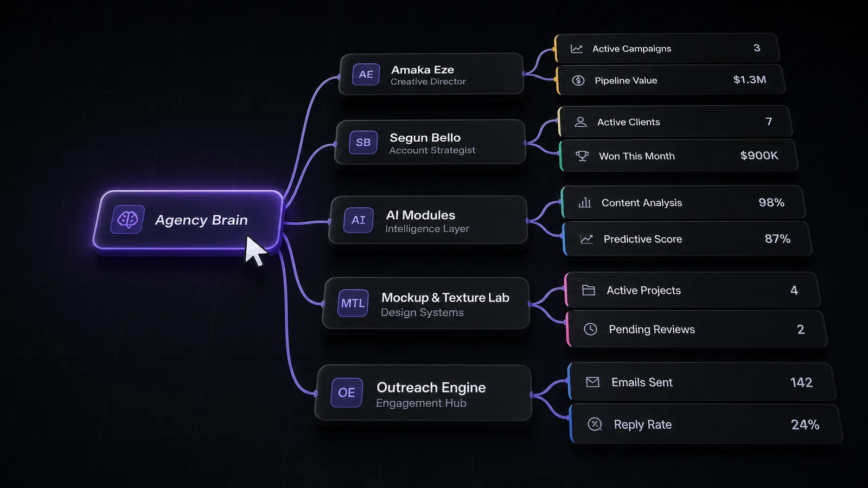Click the Active Campaigns value 3
This screenshot has width=868, height=488.
tap(757, 48)
